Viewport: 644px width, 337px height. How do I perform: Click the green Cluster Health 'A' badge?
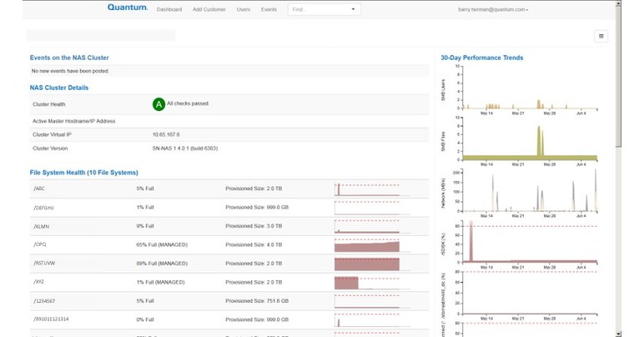(158, 104)
